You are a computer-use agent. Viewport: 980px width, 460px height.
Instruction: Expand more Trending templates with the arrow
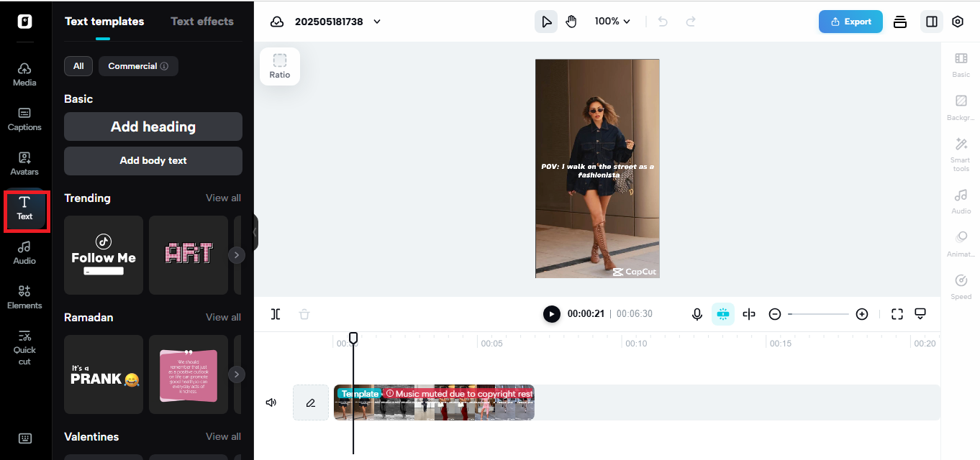tap(237, 254)
